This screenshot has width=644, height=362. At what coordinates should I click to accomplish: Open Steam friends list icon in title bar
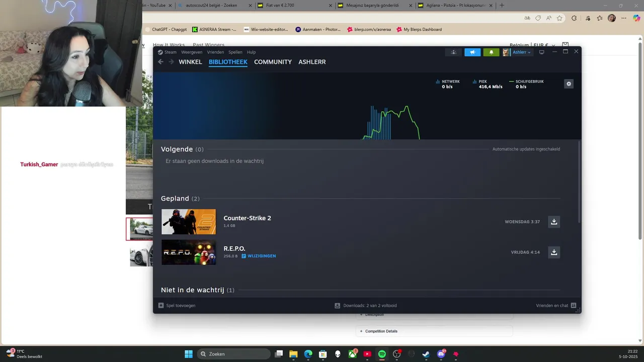(x=453, y=52)
